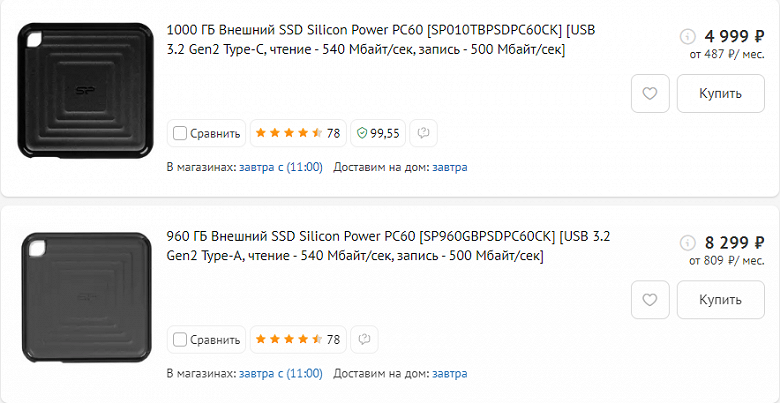Buy the 960 ГБ SSD for 8 299 ₽
Image resolution: width=780 pixels, height=403 pixels.
click(720, 300)
